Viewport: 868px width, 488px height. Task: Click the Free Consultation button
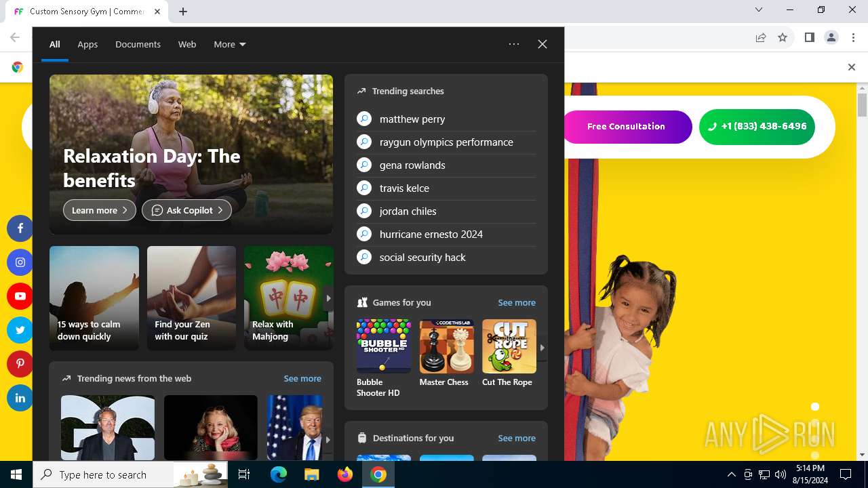(626, 127)
